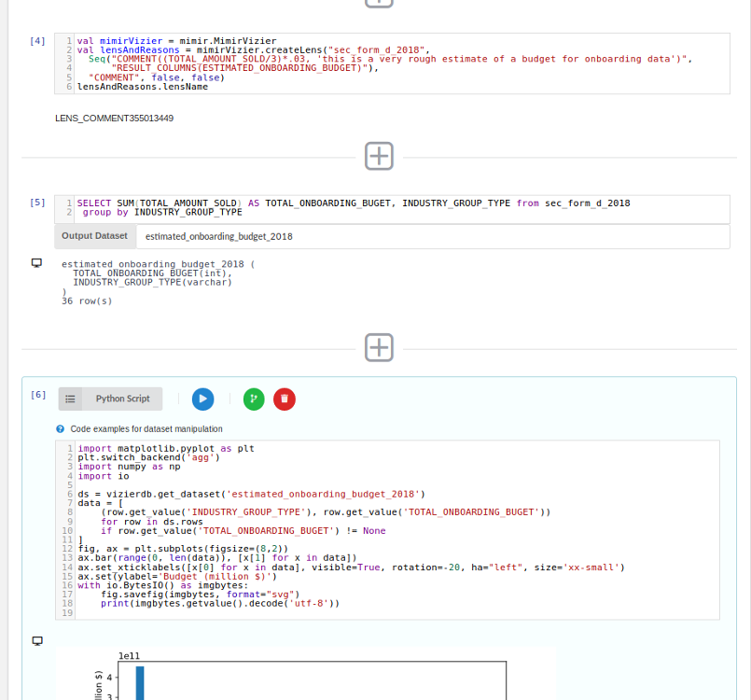Click the output monitor icon below cell 6 code
This screenshot has width=751, height=700.
click(37, 641)
